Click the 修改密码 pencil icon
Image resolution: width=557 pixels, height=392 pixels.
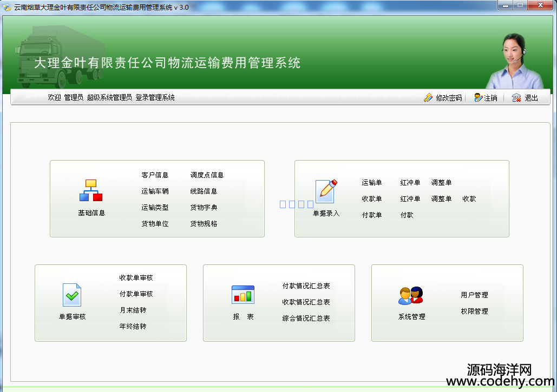pos(428,97)
